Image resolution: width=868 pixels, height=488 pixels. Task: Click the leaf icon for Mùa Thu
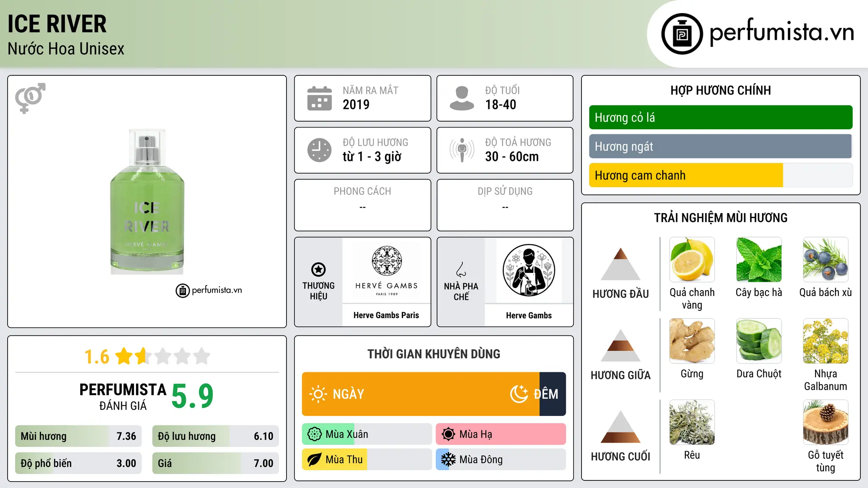tap(314, 460)
